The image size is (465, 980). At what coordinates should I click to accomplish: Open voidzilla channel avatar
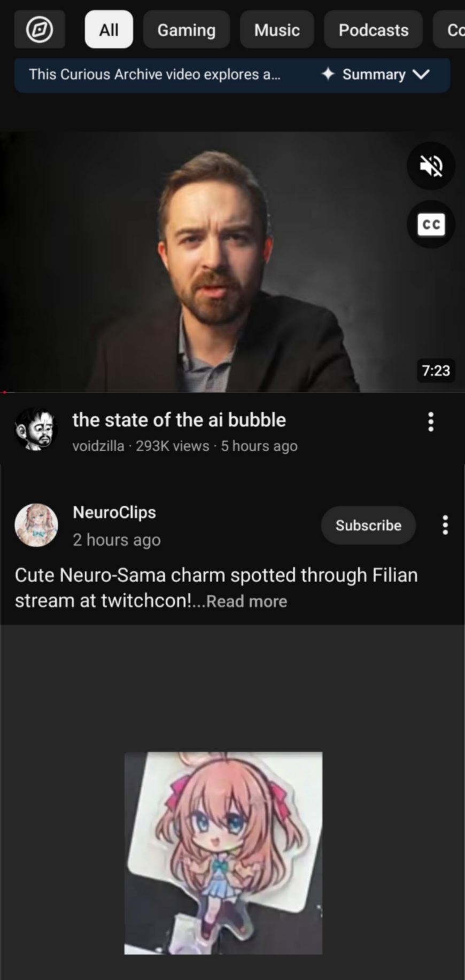[36, 429]
